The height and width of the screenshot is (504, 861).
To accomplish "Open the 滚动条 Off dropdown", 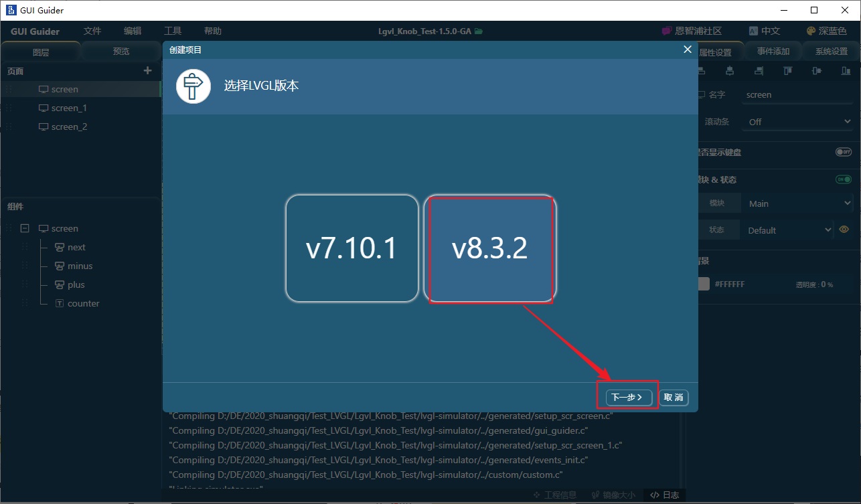I will [x=798, y=122].
